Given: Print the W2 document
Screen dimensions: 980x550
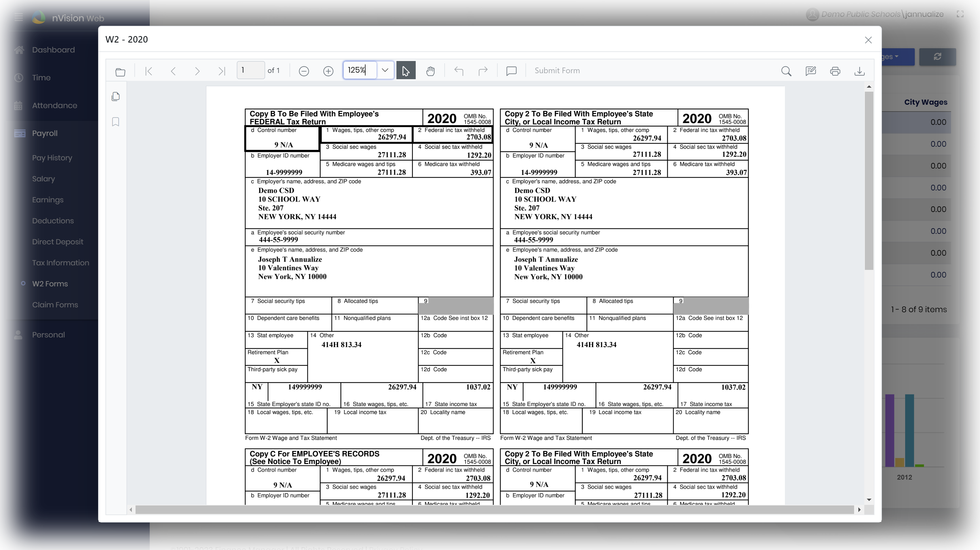Looking at the screenshot, I should point(835,71).
